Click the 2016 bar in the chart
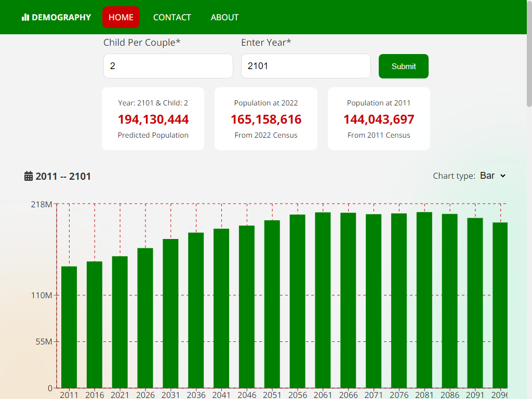Image resolution: width=532 pixels, height=399 pixels. click(x=95, y=325)
